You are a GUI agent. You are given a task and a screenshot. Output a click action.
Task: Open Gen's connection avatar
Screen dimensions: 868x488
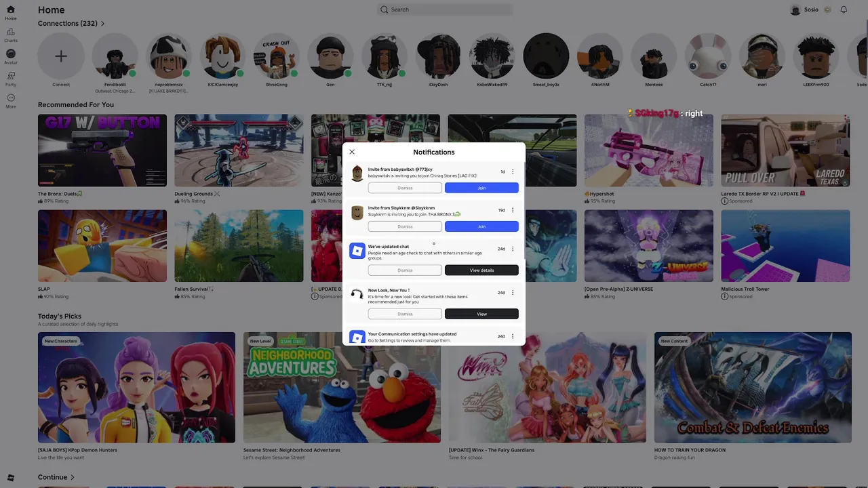330,56
